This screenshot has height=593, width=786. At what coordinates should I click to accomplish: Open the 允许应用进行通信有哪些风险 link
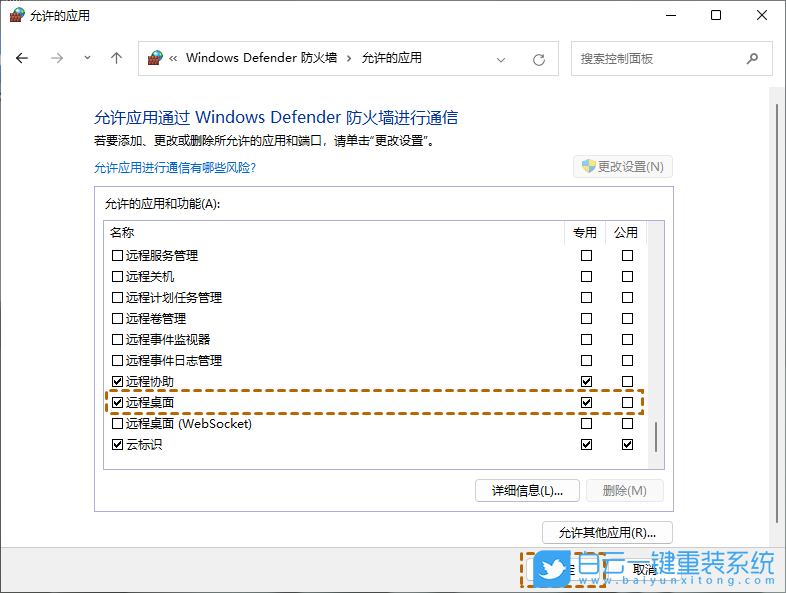pos(175,168)
